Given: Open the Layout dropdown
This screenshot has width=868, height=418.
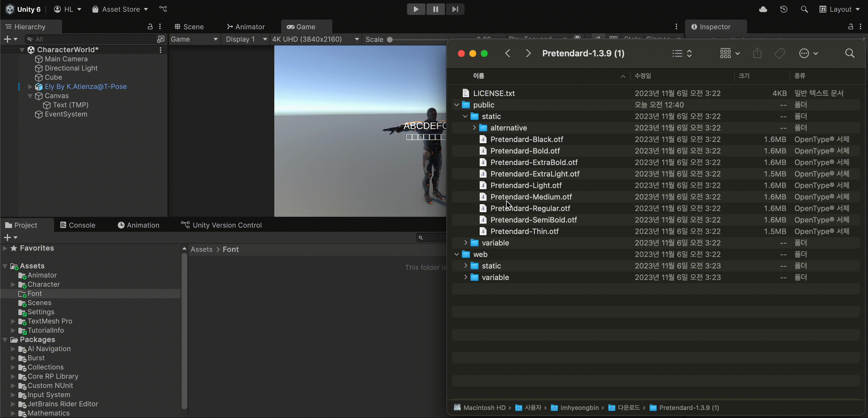Looking at the screenshot, I should (839, 9).
